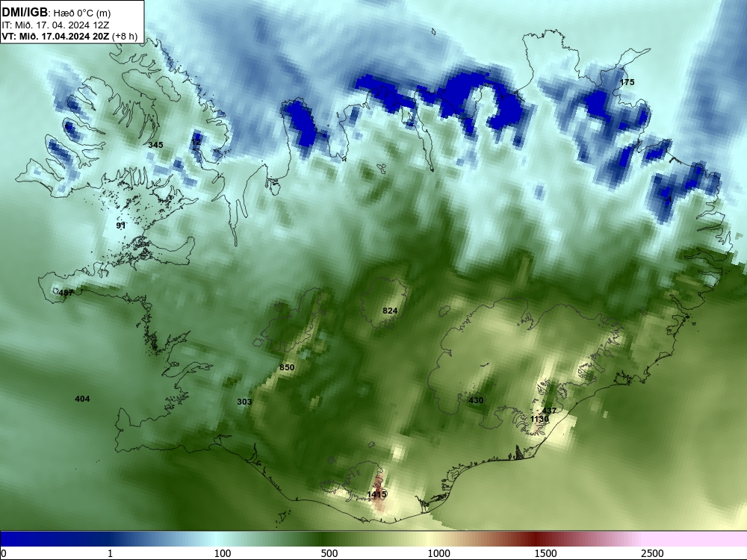Viewport: 747px width, 560px height.
Task: Click the map value '430' on Vatnajökull
Action: tap(476, 400)
